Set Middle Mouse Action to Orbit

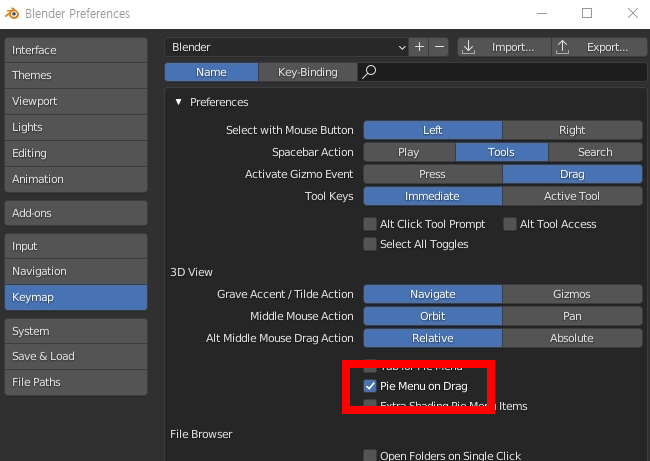click(433, 316)
